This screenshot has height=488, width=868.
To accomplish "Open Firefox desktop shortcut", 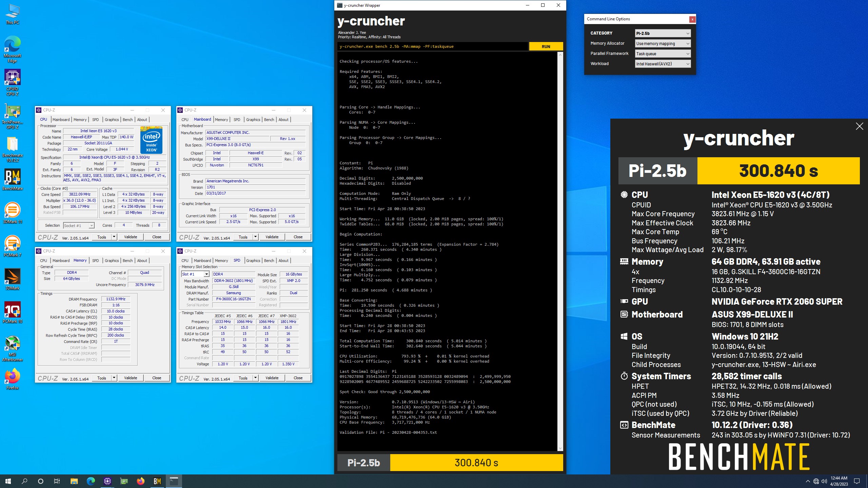I will [x=13, y=379].
